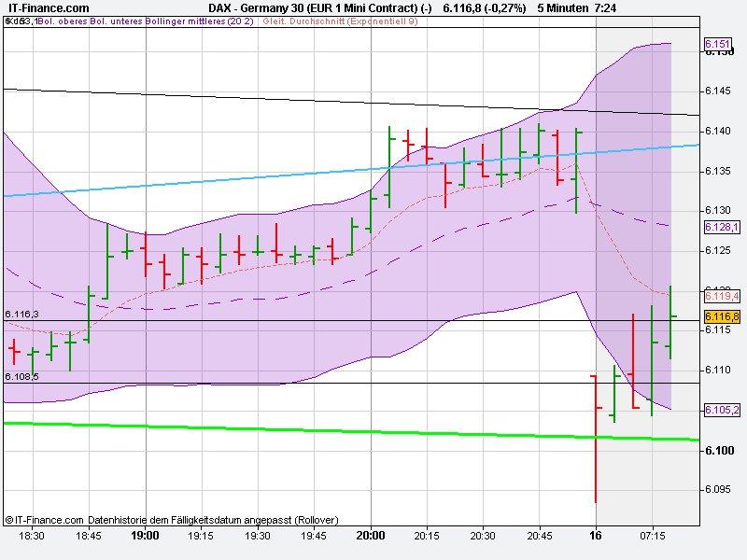
Task: Open the price level label 6.116,3
Action: 21,315
